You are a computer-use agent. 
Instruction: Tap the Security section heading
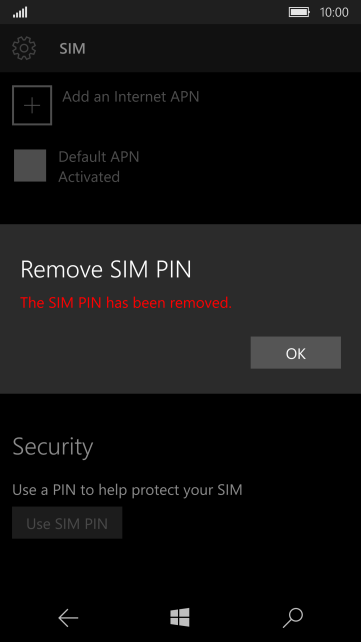click(53, 447)
